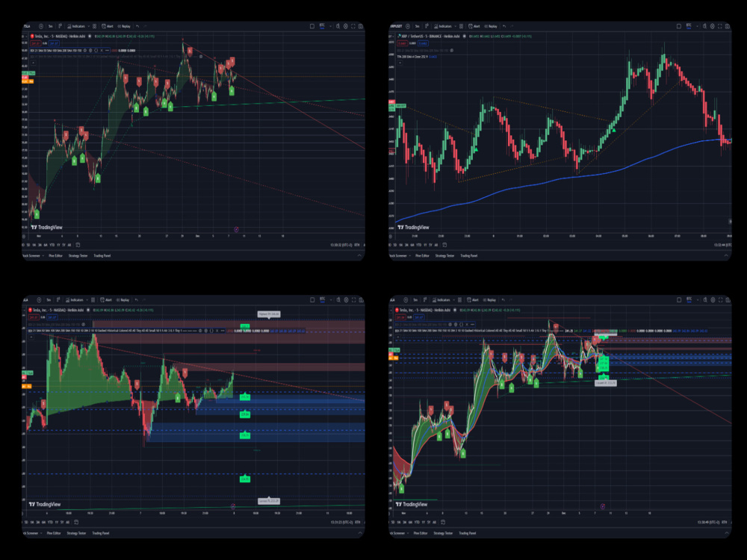Open indicator templates grid in the top-left chart
Image resolution: width=747 pixels, height=560 pixels.
click(x=94, y=26)
